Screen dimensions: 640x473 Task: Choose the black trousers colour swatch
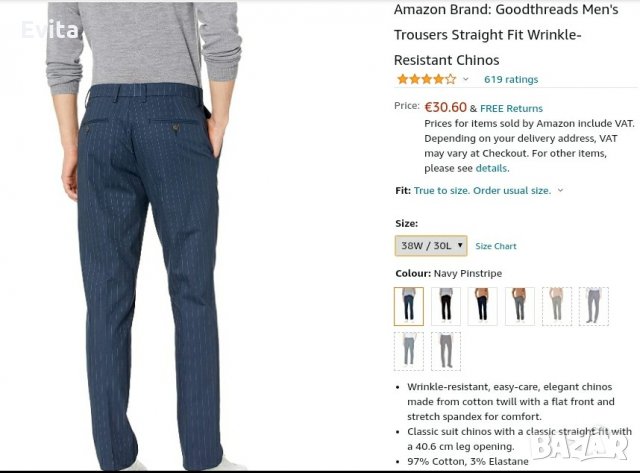point(446,306)
